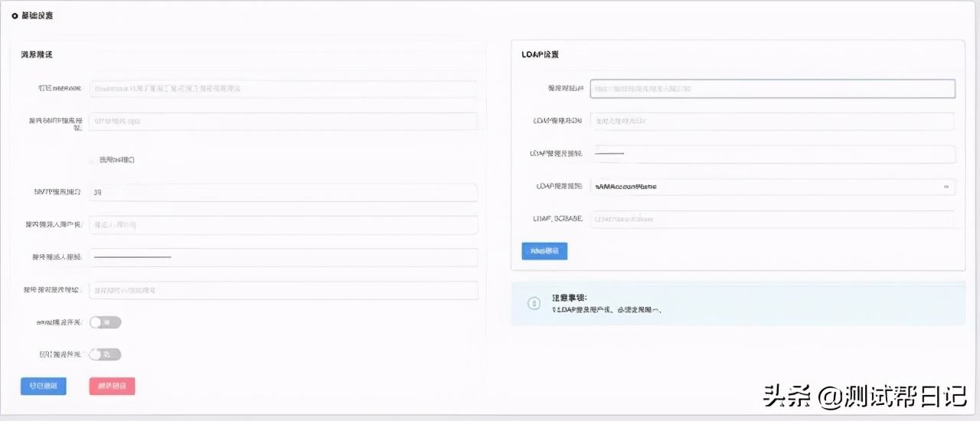The width and height of the screenshot is (980, 421).
Task: Click the bullet icon beside the page title
Action: [15, 15]
